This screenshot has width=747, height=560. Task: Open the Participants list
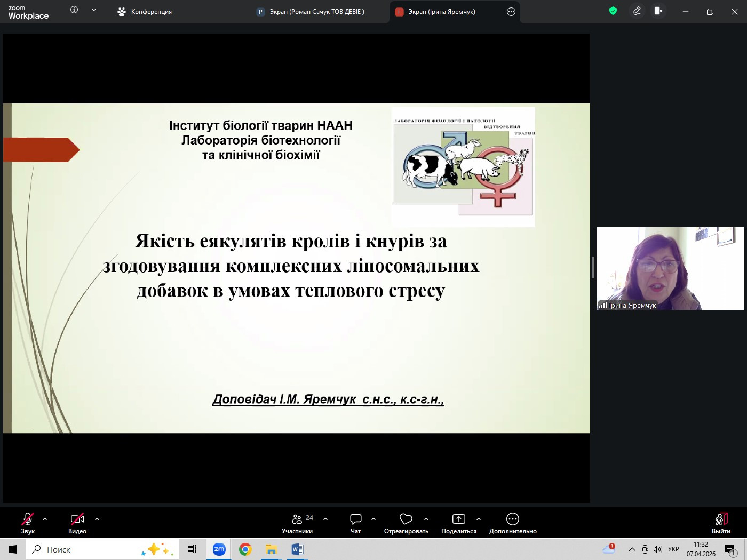click(298, 523)
